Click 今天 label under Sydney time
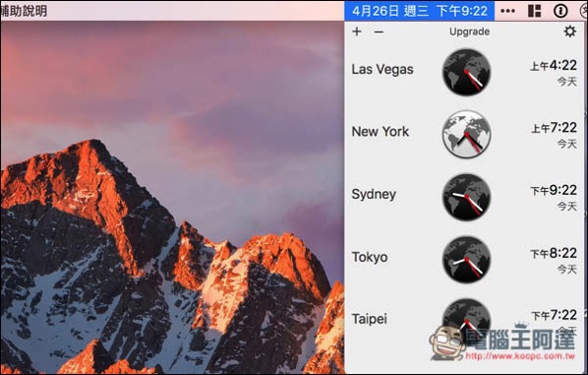 [x=566, y=206]
